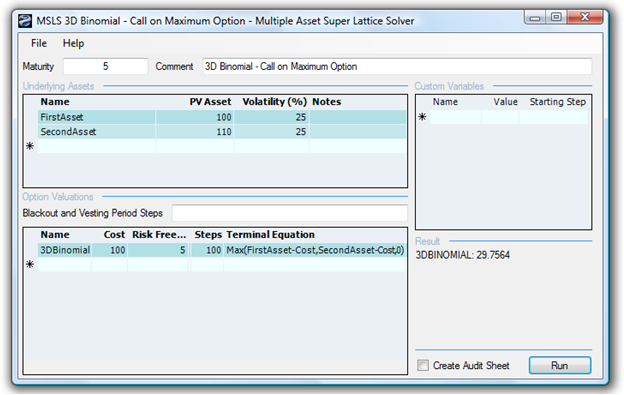Click new-row asterisk in Option Valuations table

pyautogui.click(x=30, y=265)
